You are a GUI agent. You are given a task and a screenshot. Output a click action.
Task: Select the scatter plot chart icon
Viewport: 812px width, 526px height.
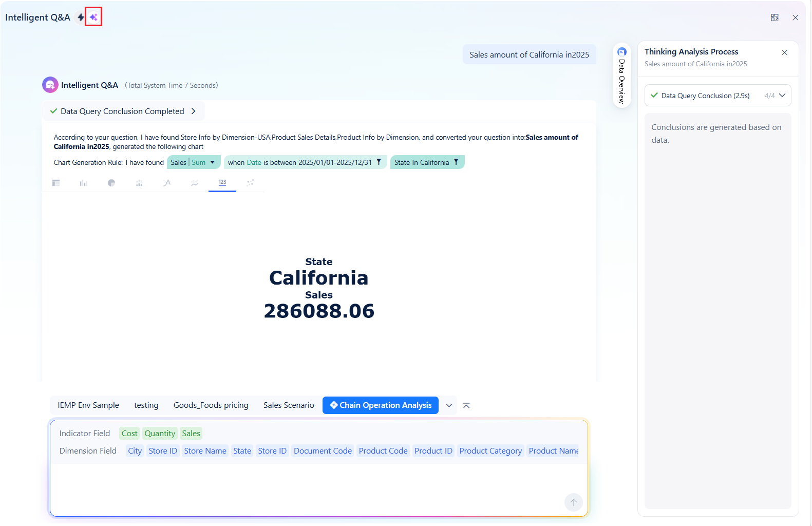(250, 183)
